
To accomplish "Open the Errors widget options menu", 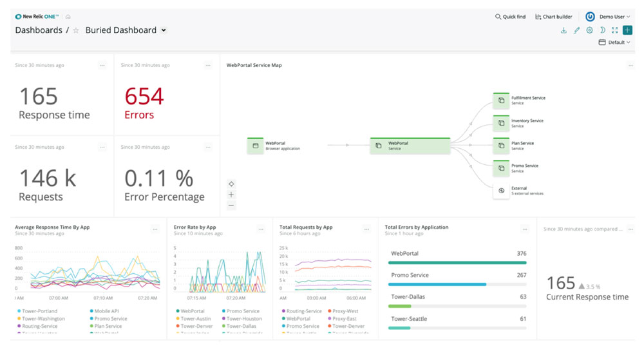I will [208, 65].
